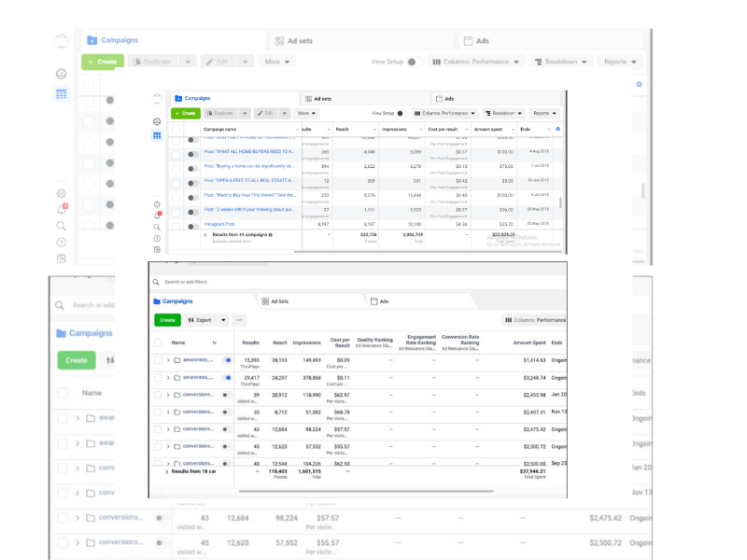This screenshot has width=747, height=560.
Task: Click blue column customize icon in small inset window
Action: coord(557,128)
